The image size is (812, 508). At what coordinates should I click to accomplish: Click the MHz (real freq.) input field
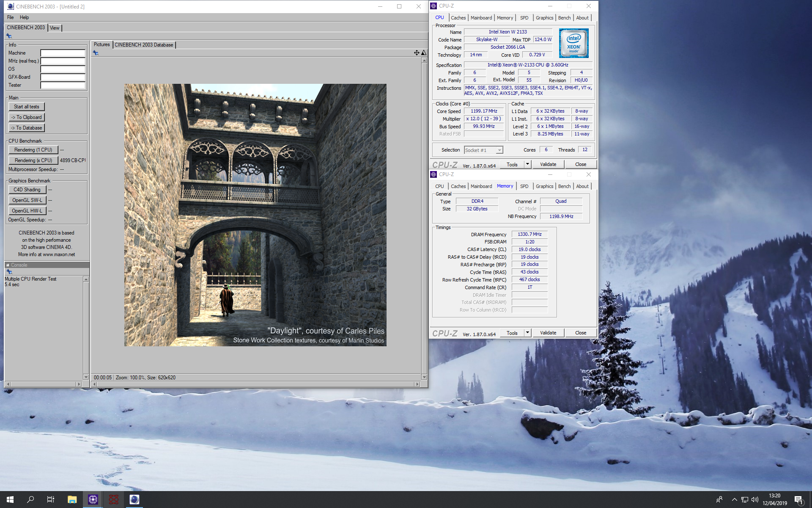coord(63,61)
